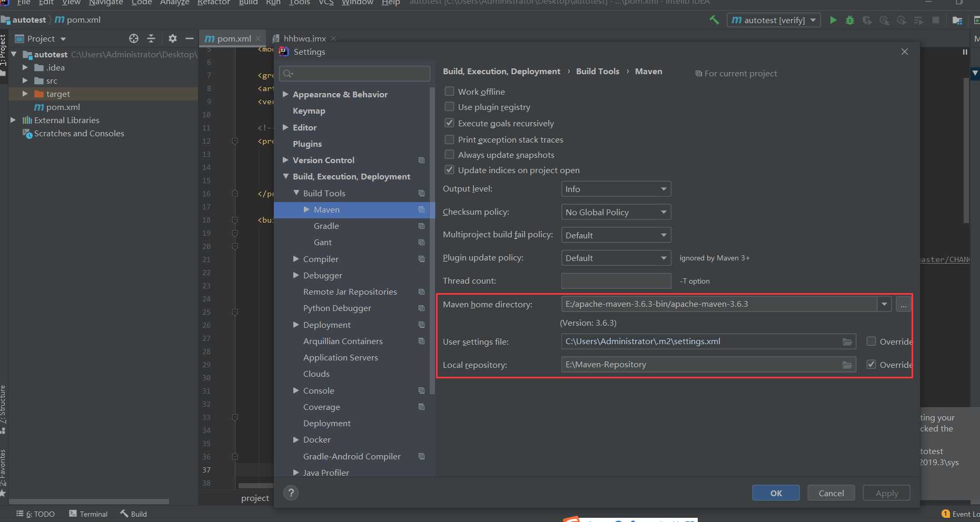Open Project panel gear options

click(x=173, y=38)
